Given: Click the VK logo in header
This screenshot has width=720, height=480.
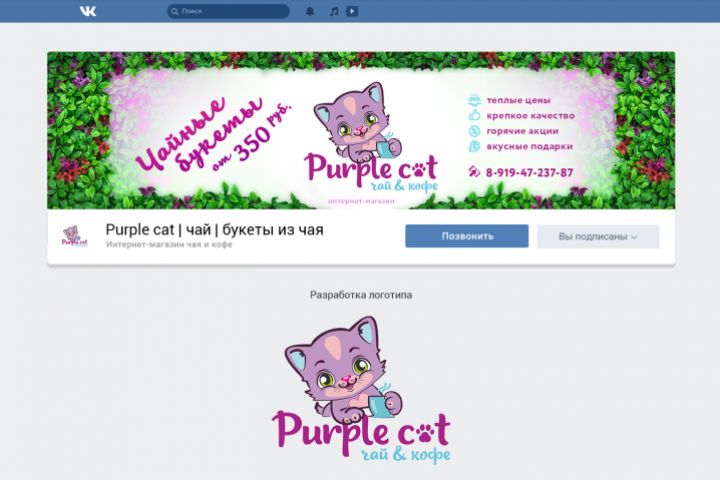Looking at the screenshot, I should [x=88, y=11].
